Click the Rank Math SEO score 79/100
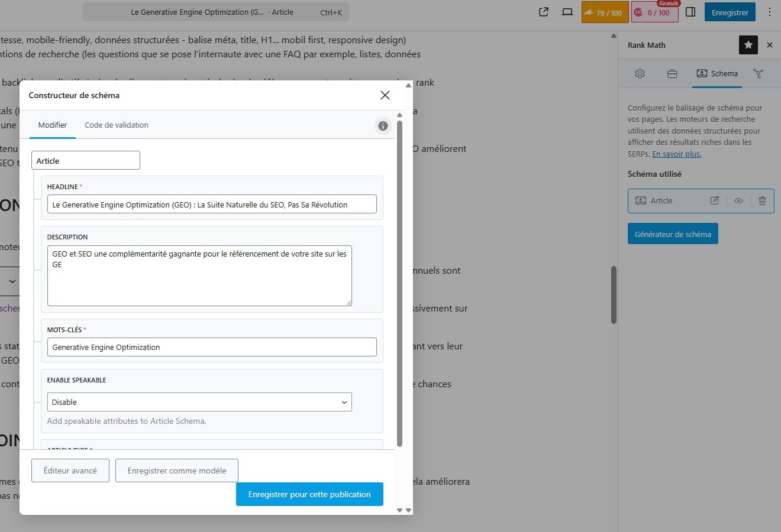 [x=604, y=12]
